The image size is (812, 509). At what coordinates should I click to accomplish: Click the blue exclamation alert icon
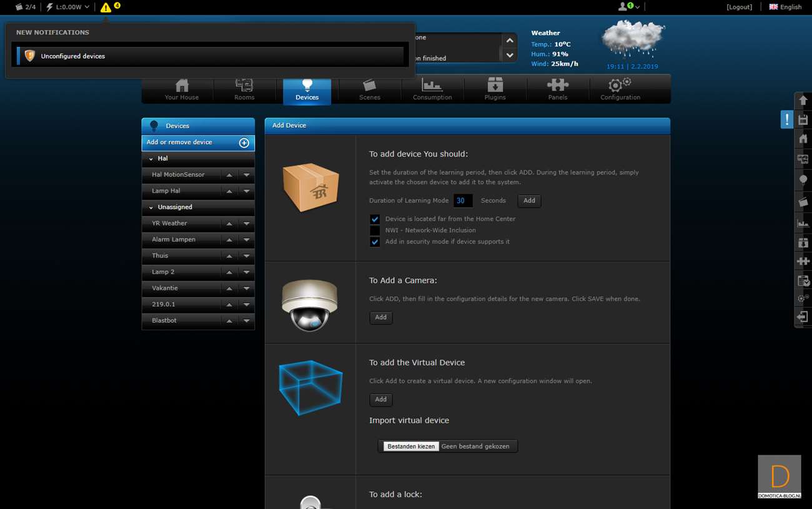click(786, 119)
